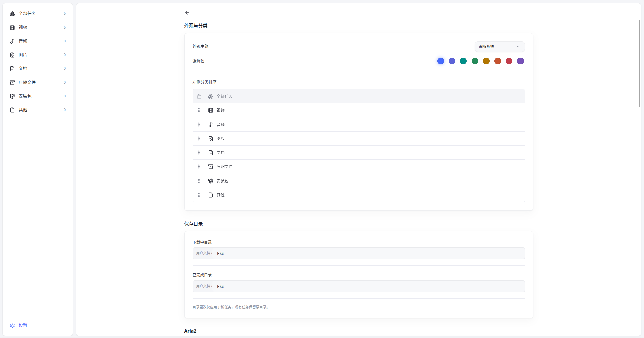Click the drag handle of 视频 row
Screen dimensions: 644x338
click(x=199, y=110)
